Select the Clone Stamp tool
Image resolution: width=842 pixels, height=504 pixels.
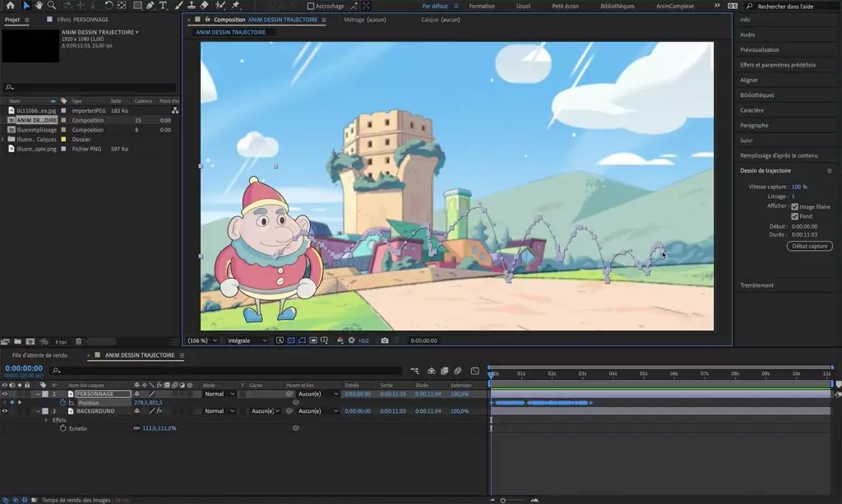pyautogui.click(x=191, y=6)
